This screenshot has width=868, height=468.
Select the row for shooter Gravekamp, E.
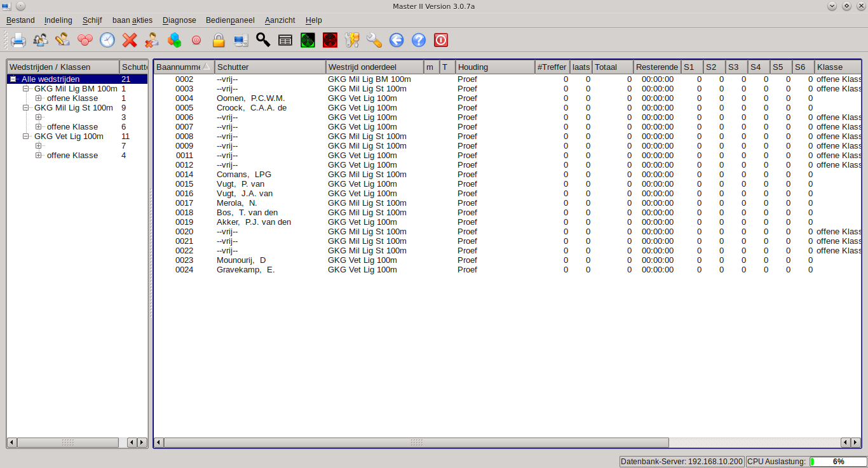(x=245, y=270)
